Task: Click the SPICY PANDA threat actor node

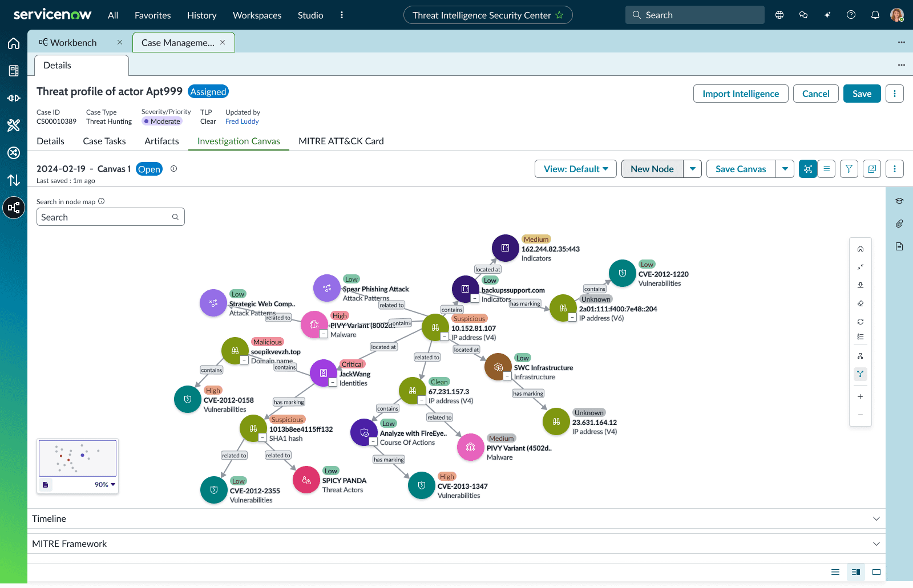Action: tap(306, 480)
